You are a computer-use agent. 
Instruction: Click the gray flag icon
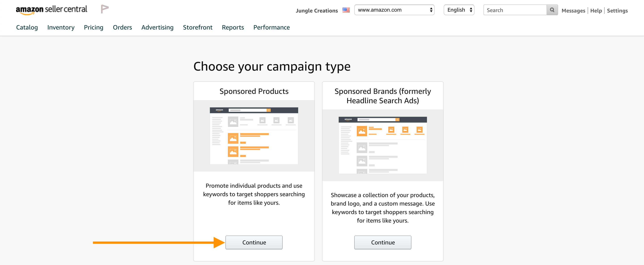104,9
